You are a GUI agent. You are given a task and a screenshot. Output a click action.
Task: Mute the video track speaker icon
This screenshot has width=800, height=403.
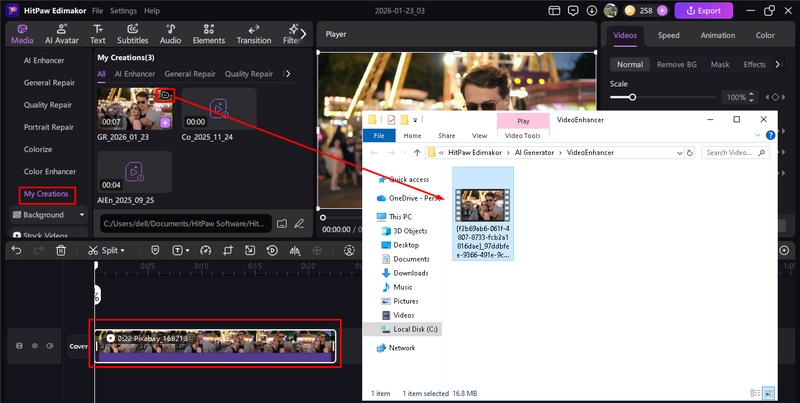(49, 346)
